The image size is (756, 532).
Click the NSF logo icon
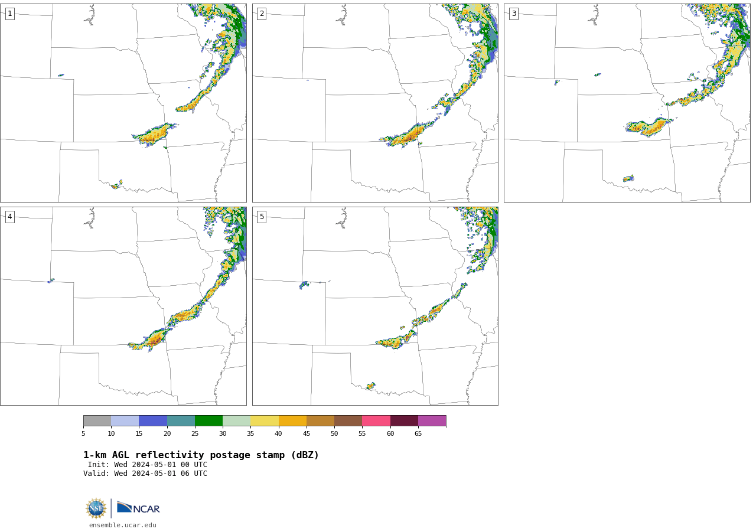tap(96, 508)
